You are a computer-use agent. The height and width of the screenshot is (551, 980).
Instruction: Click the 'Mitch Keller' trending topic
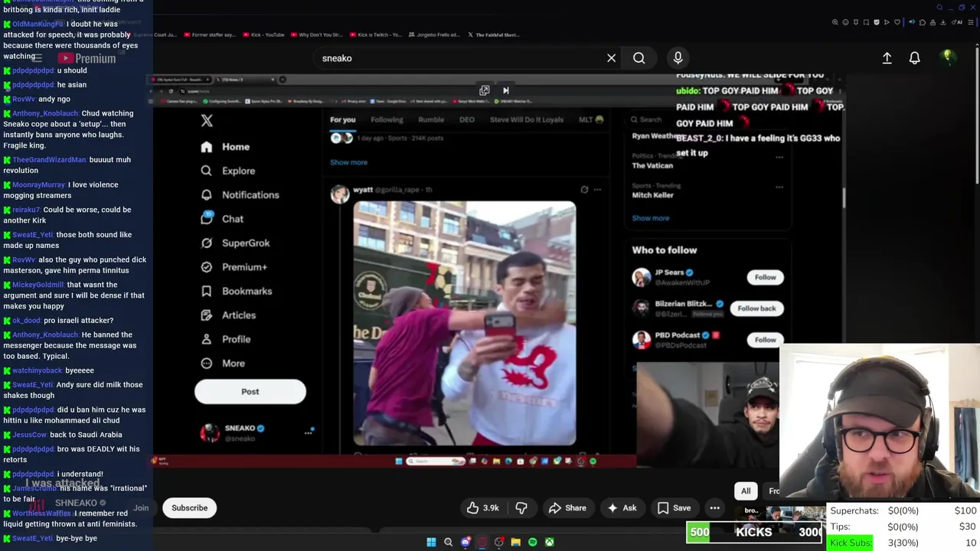pos(652,195)
